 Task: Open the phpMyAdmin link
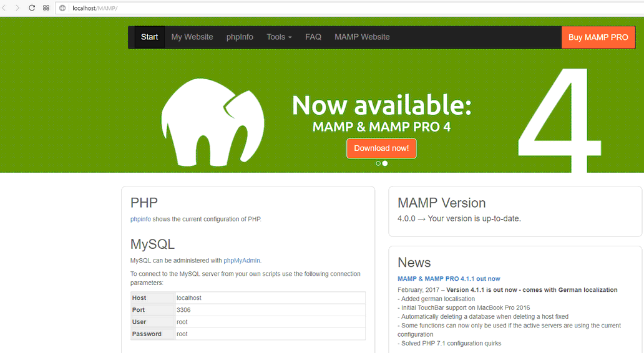(x=241, y=261)
